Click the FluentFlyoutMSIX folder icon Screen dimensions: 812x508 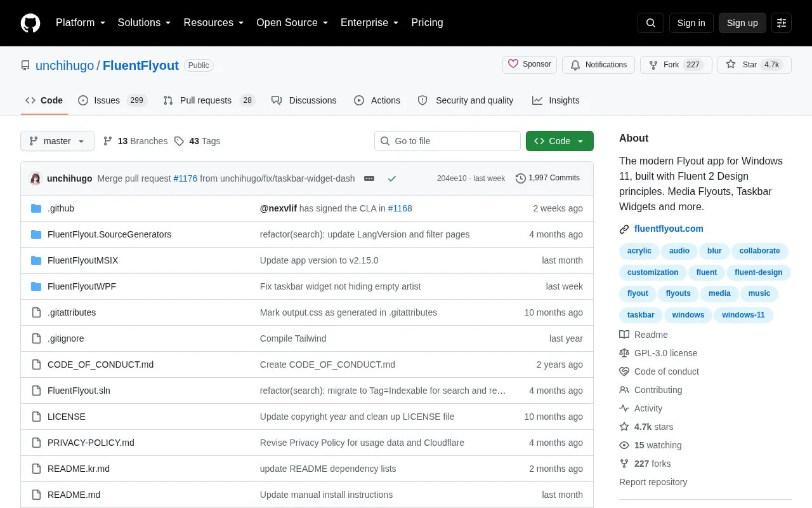pyautogui.click(x=36, y=260)
